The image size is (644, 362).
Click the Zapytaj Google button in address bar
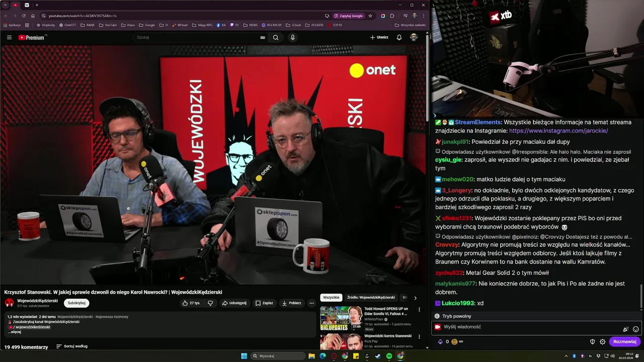point(349,16)
